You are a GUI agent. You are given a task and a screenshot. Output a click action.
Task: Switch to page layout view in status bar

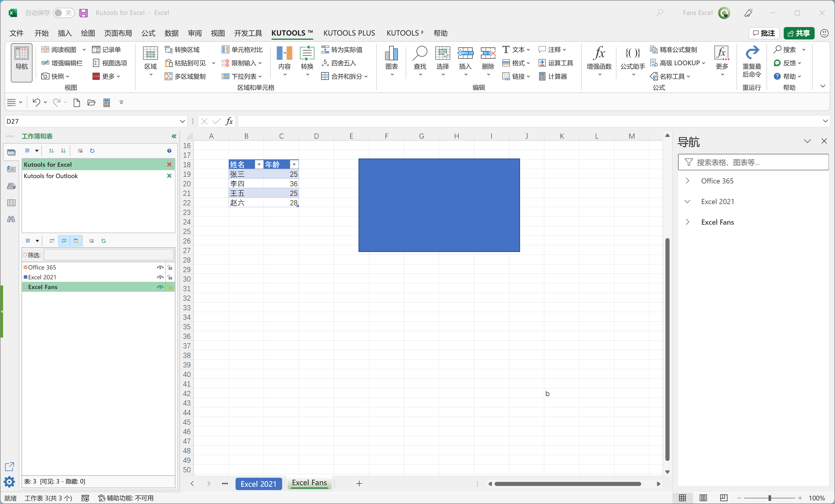[703, 498]
